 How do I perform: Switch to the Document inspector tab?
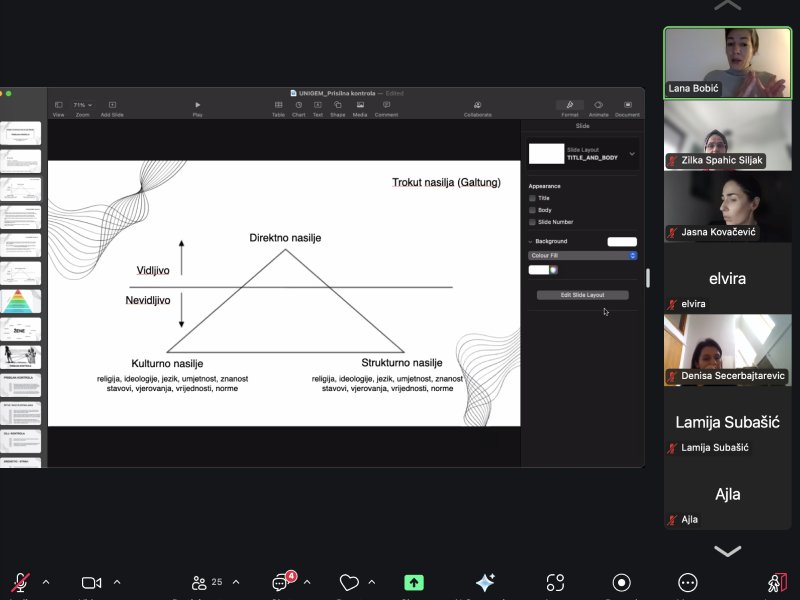click(x=627, y=105)
